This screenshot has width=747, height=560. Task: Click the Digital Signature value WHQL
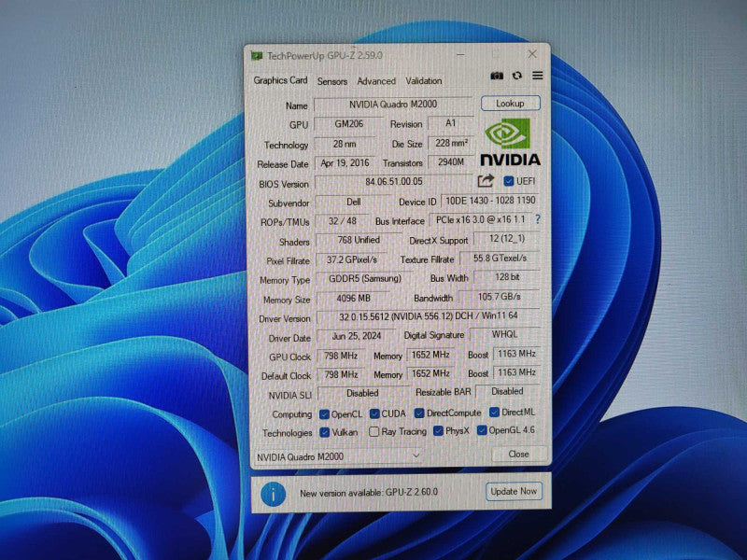(x=504, y=334)
